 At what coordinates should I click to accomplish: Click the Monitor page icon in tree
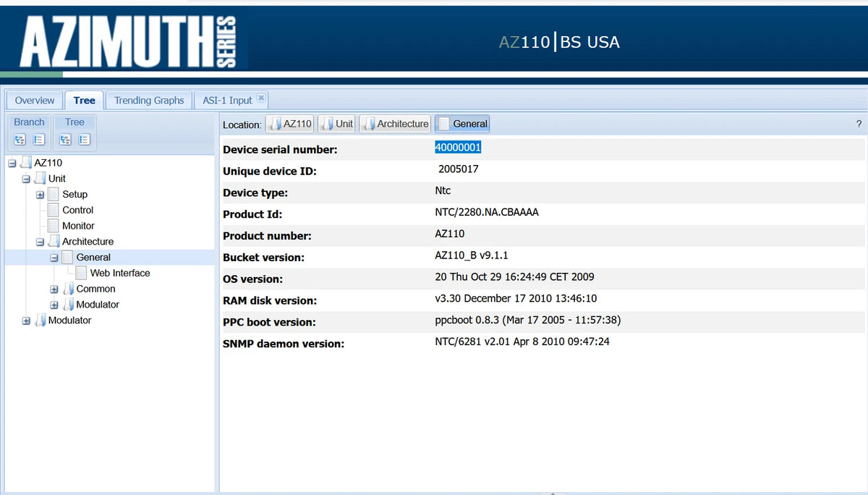click(x=53, y=226)
